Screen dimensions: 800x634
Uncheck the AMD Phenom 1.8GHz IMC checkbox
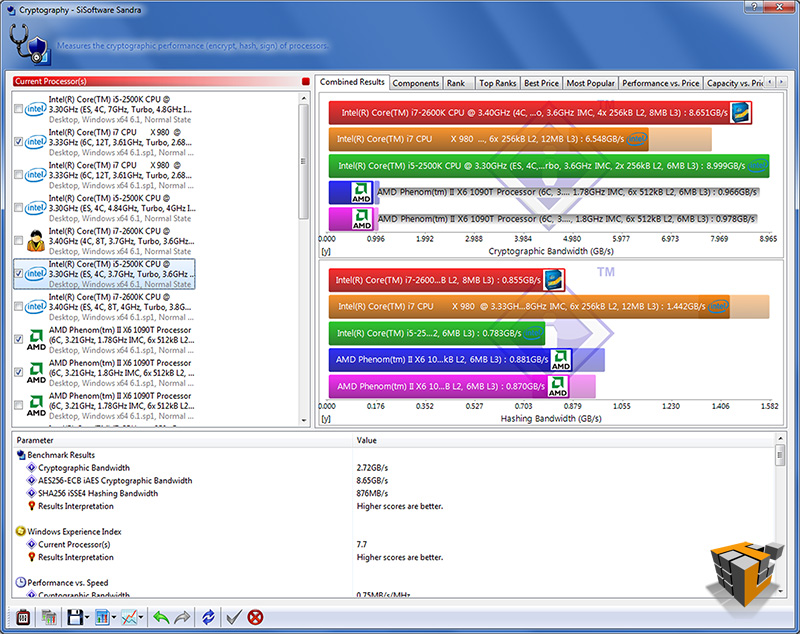tap(18, 372)
